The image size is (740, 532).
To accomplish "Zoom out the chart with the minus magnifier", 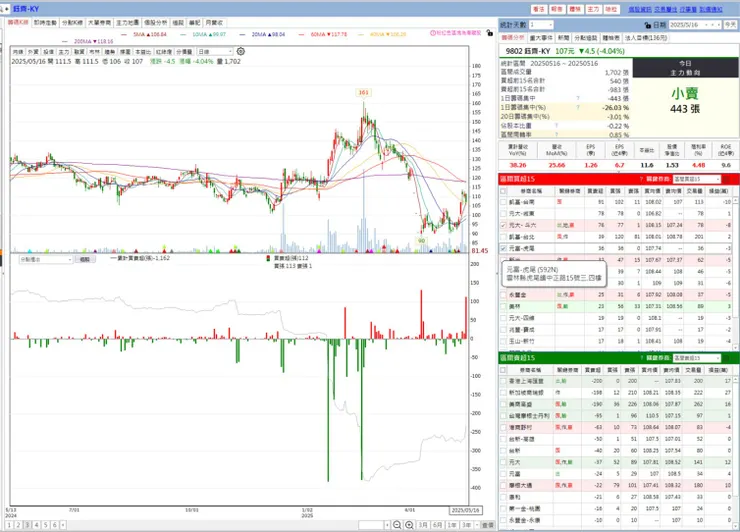I will (x=397, y=525).
